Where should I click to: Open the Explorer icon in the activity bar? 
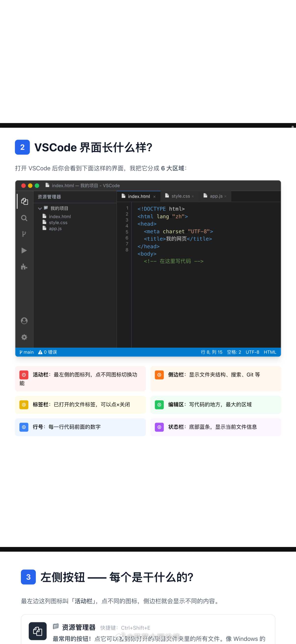point(24,201)
